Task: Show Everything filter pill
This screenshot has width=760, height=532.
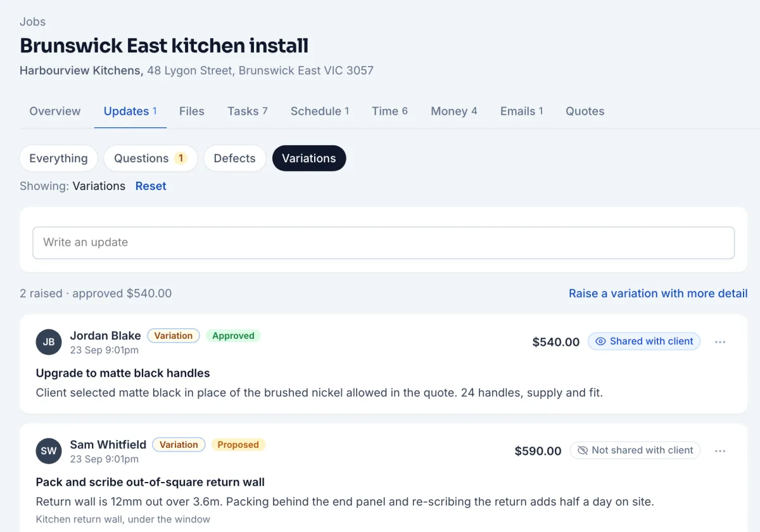Action: coord(58,158)
